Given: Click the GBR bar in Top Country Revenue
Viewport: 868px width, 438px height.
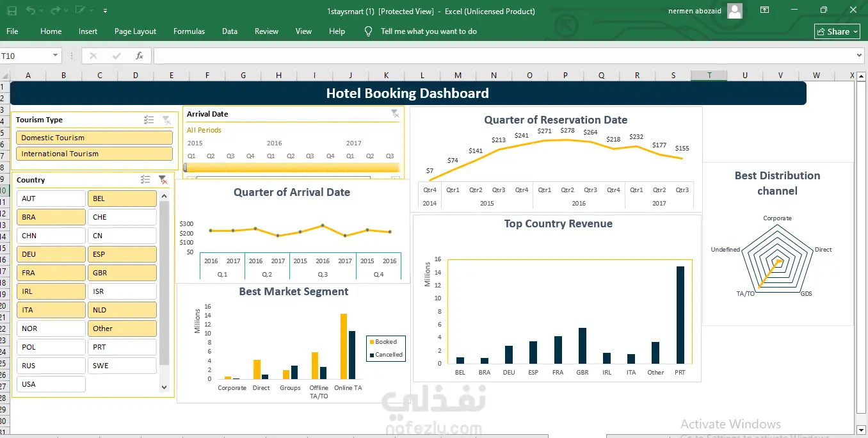Looking at the screenshot, I should (x=583, y=346).
